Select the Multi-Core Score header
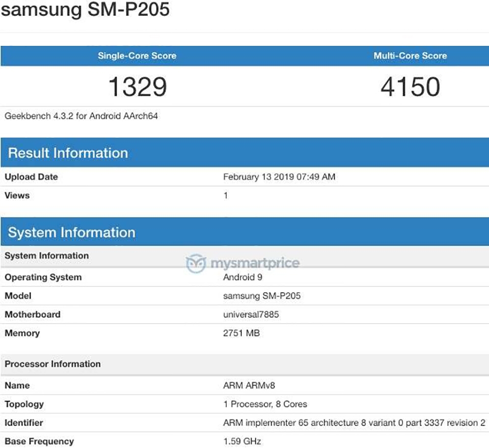Screen dimensions: 489x448 click(410, 56)
